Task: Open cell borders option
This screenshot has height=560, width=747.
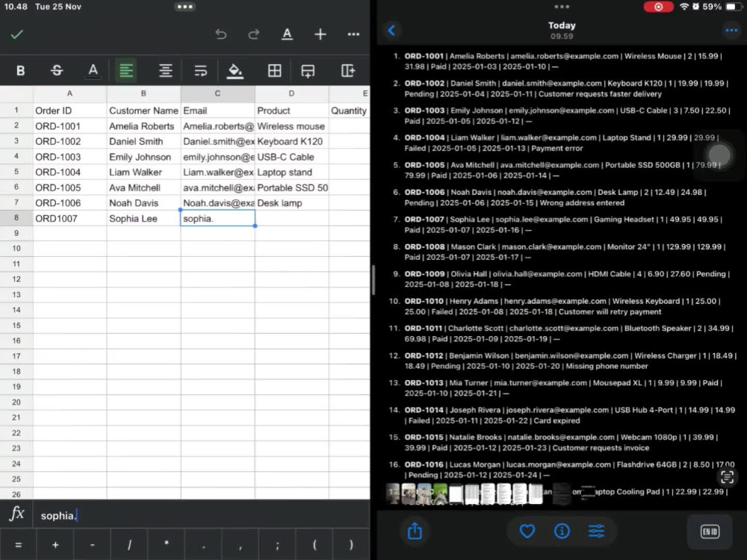Action: [274, 71]
